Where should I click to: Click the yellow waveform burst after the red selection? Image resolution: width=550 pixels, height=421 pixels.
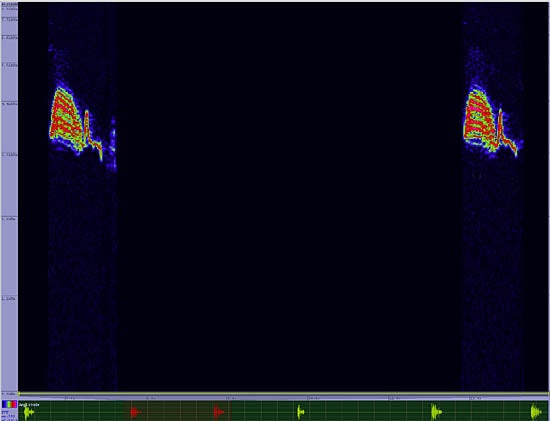(300, 412)
